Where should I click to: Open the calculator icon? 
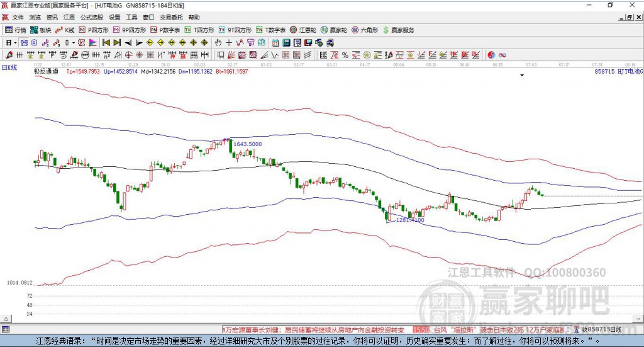pyautogui.click(x=286, y=43)
